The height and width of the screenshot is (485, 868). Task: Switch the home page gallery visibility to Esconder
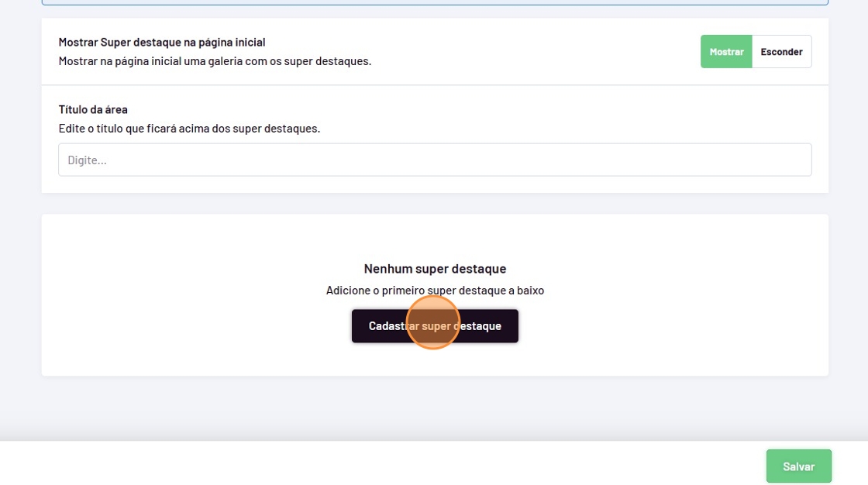(781, 52)
